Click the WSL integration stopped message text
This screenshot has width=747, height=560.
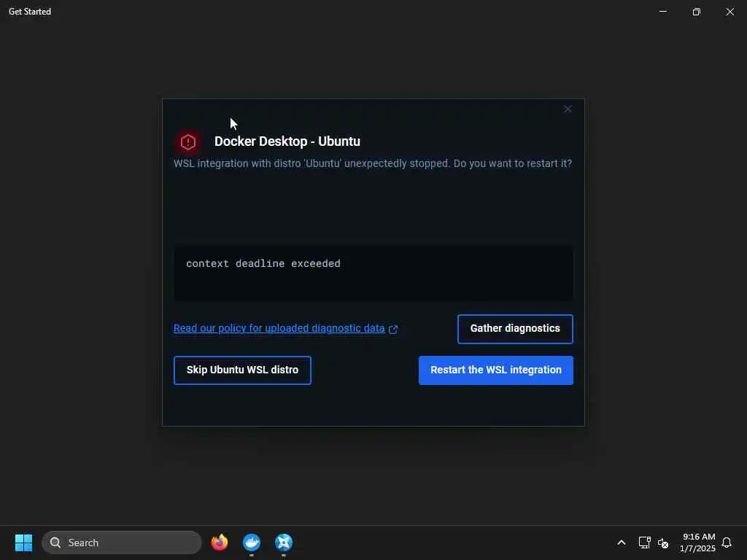pyautogui.click(x=373, y=163)
